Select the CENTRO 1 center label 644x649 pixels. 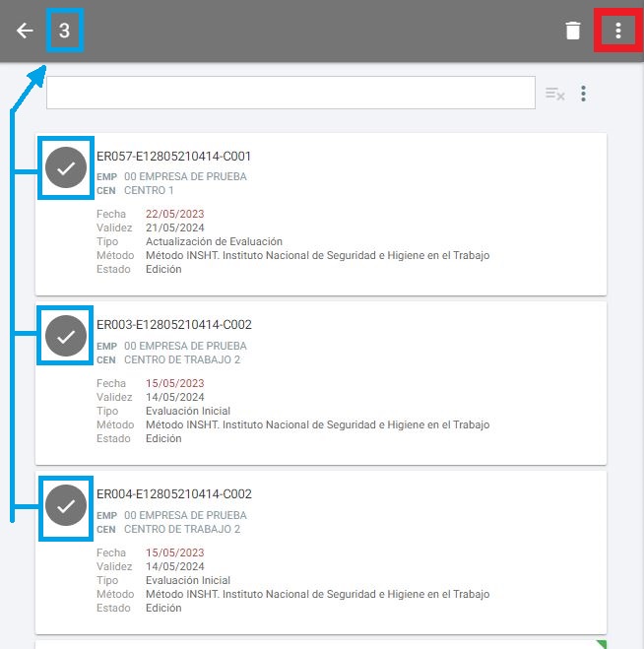click(x=149, y=190)
